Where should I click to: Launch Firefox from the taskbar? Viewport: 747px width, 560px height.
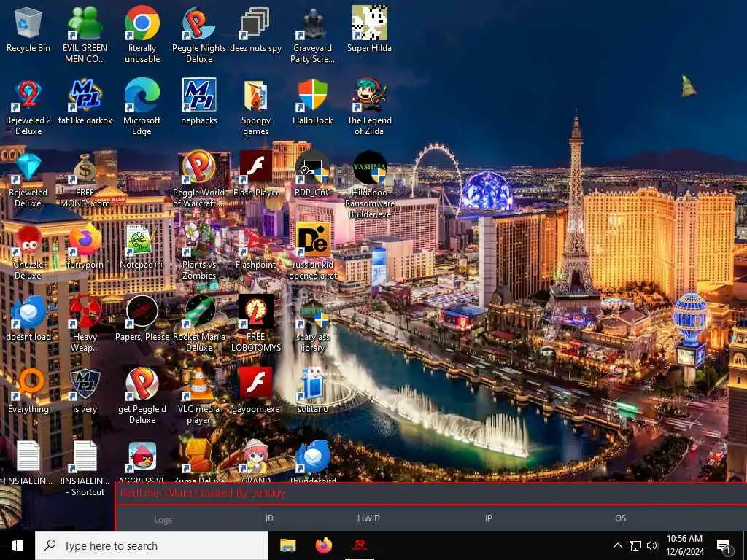point(324,545)
